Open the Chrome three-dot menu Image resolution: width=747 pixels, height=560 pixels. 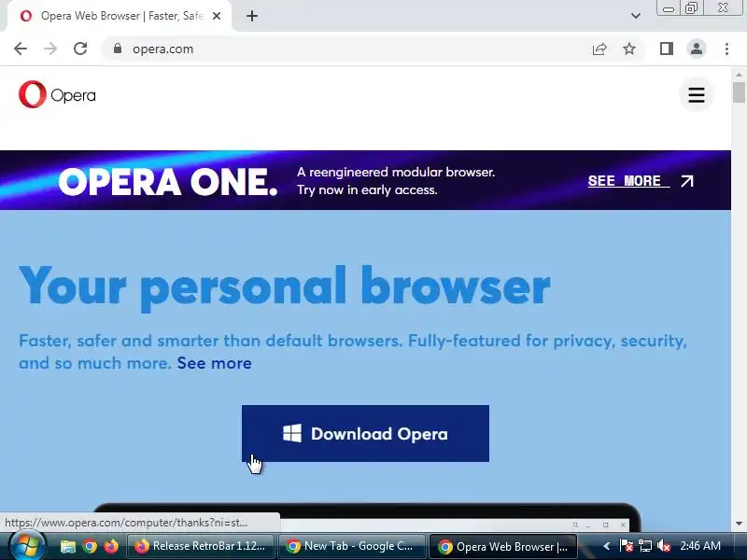click(726, 49)
